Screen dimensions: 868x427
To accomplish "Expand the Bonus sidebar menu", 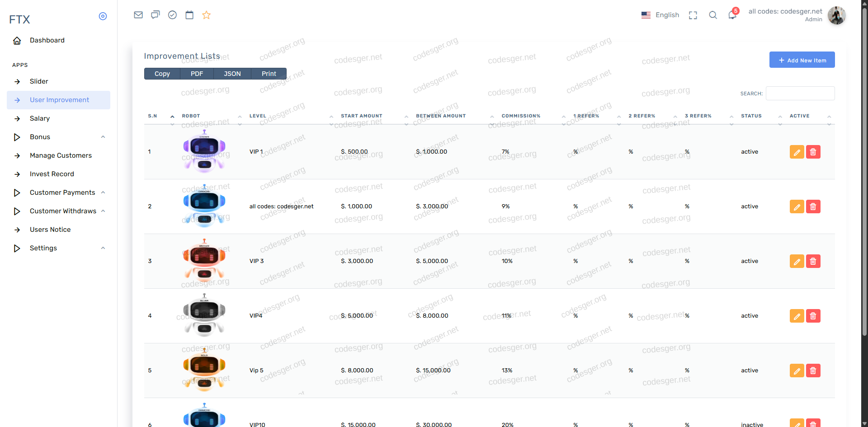I will tap(40, 137).
